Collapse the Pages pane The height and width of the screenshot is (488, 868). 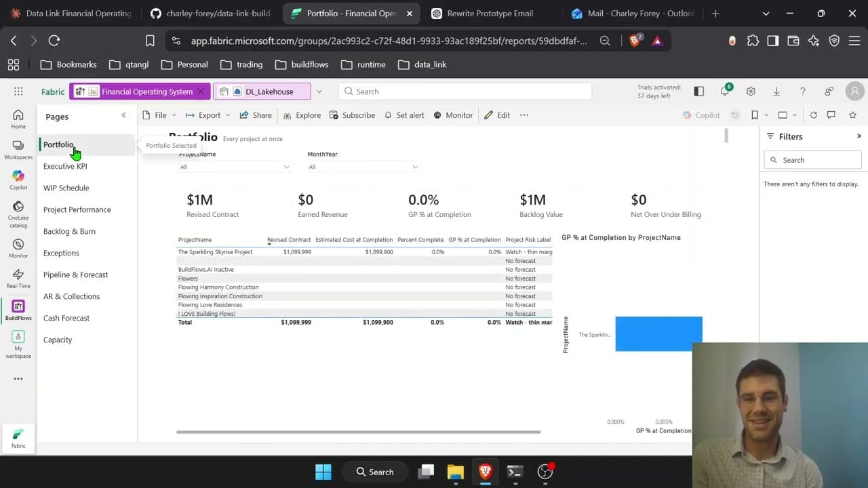[x=123, y=115]
